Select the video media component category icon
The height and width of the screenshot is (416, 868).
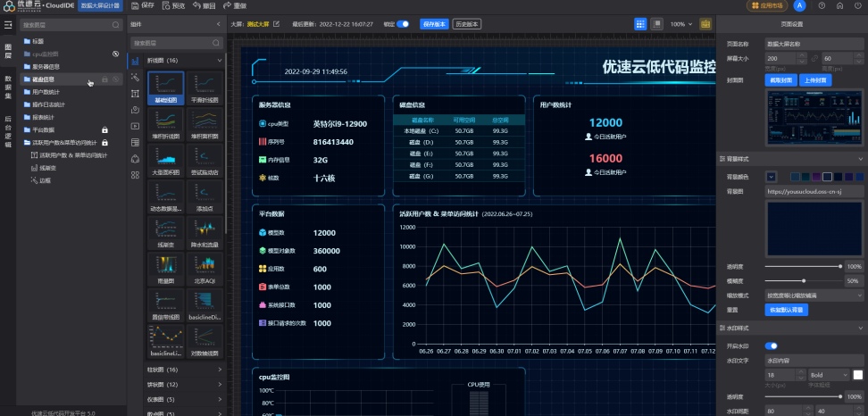coord(135,126)
